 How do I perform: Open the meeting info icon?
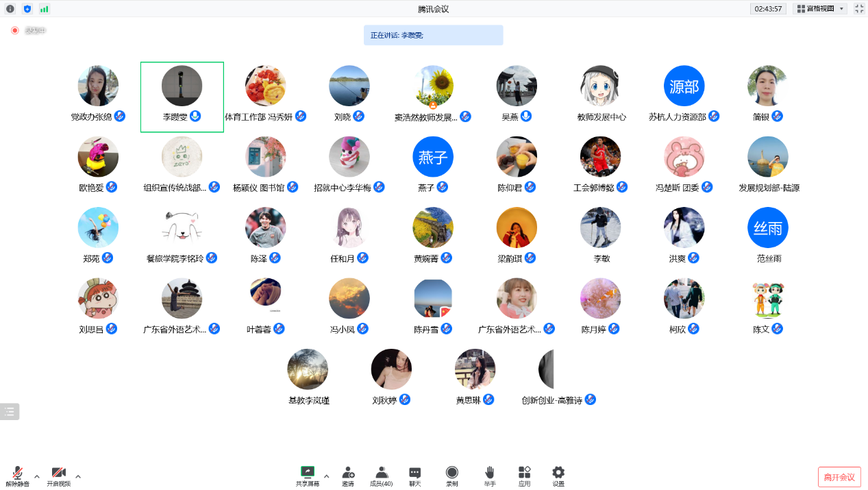(x=10, y=9)
